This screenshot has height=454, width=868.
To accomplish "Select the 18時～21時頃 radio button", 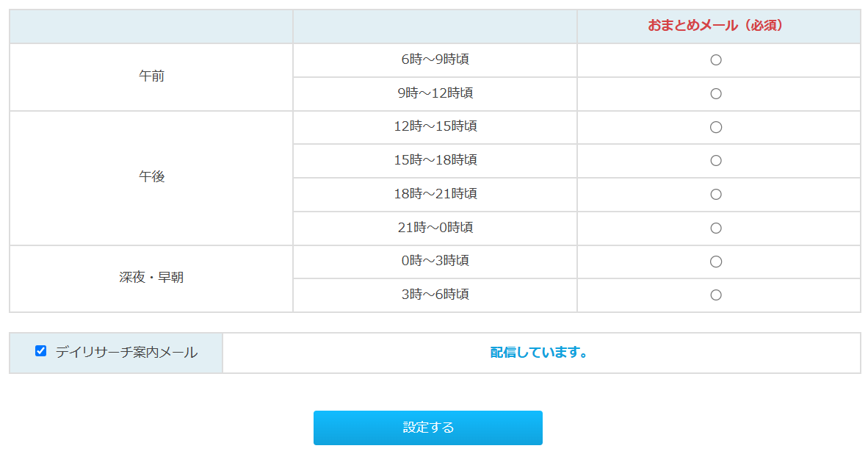I will [716, 195].
